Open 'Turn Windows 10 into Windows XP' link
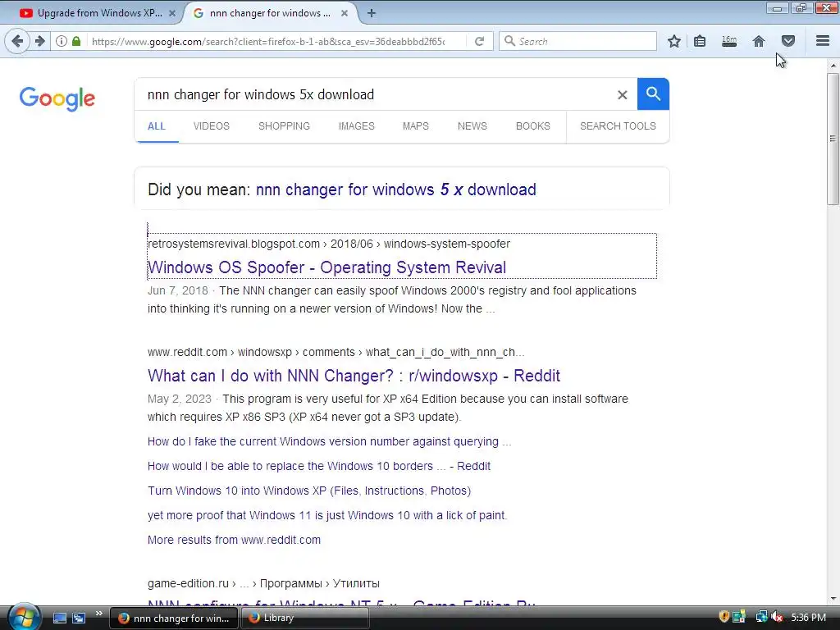 [x=309, y=491]
